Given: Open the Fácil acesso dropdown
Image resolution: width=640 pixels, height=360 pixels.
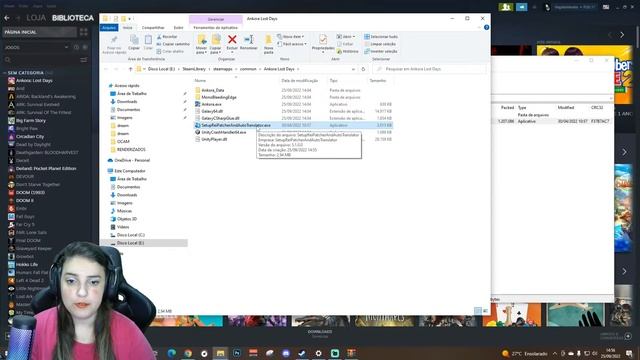Looking at the screenshot, I should 292,44.
